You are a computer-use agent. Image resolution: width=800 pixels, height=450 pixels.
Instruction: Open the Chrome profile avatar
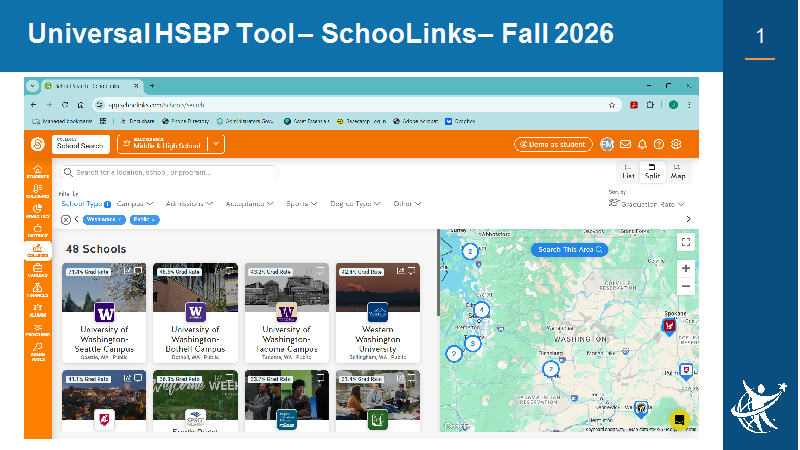pos(673,105)
